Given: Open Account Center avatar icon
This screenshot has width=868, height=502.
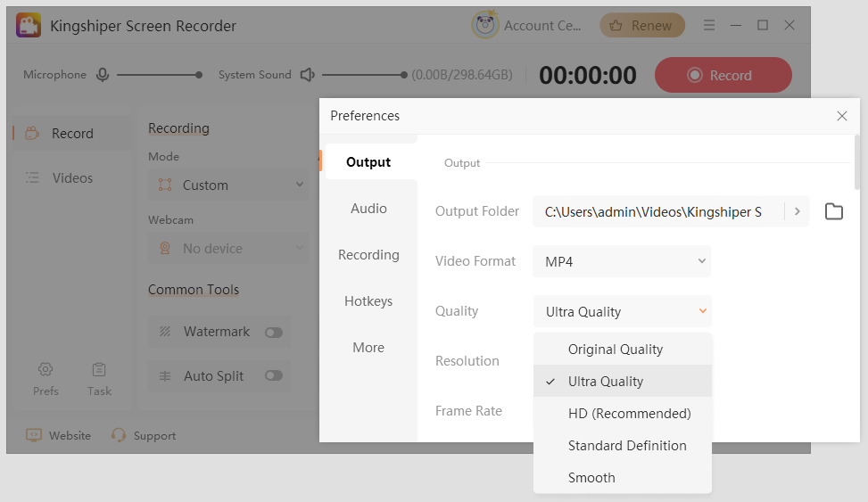Looking at the screenshot, I should [x=485, y=25].
